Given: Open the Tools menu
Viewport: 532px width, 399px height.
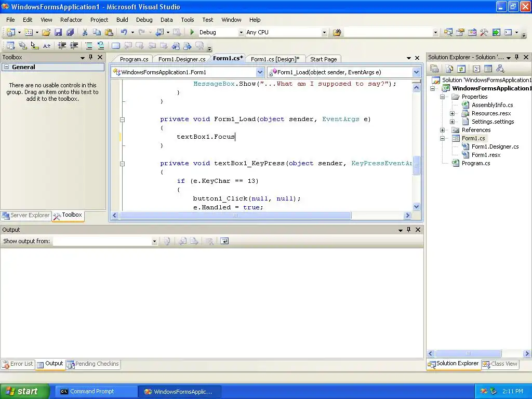Looking at the screenshot, I should (187, 20).
